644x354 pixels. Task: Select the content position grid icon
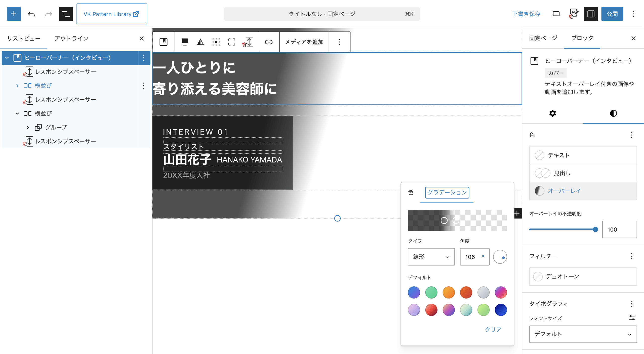coord(216,42)
